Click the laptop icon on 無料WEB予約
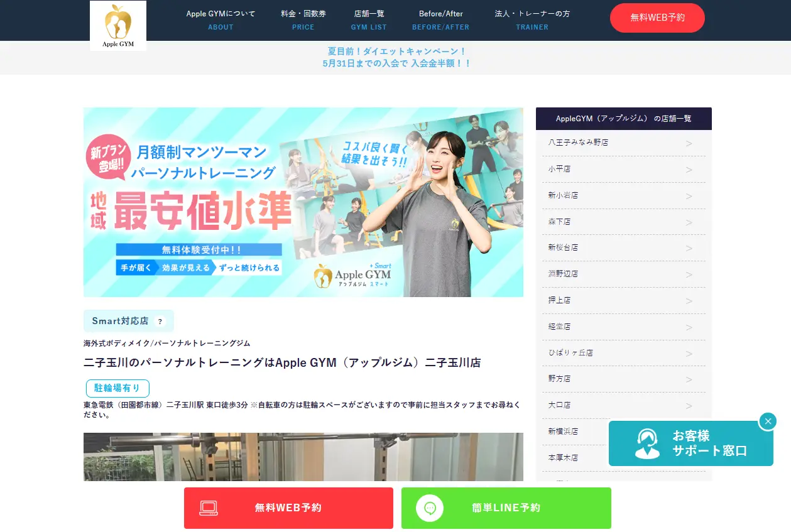This screenshot has height=532, width=791. click(209, 508)
